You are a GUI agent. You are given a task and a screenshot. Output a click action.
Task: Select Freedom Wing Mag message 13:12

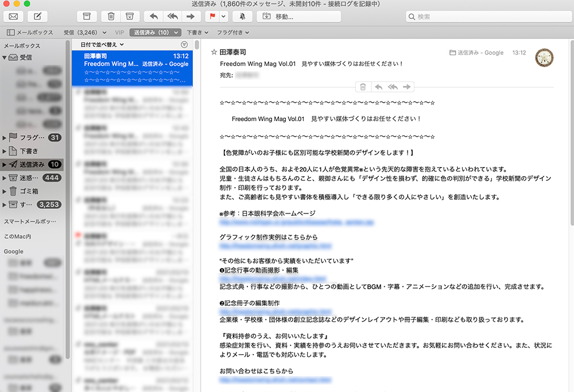[x=132, y=68]
